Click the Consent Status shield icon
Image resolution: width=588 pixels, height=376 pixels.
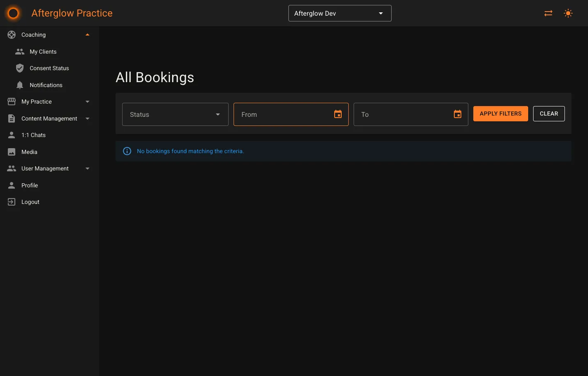pos(19,68)
